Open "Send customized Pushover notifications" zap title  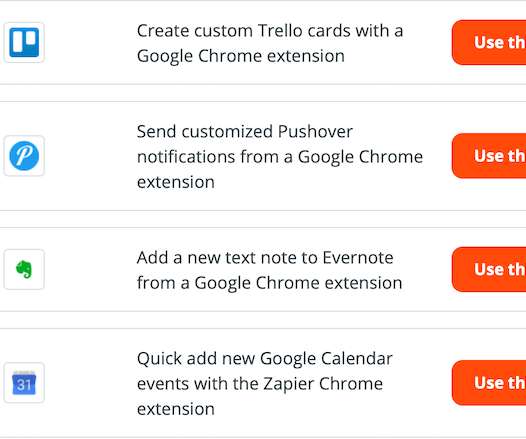(x=280, y=157)
